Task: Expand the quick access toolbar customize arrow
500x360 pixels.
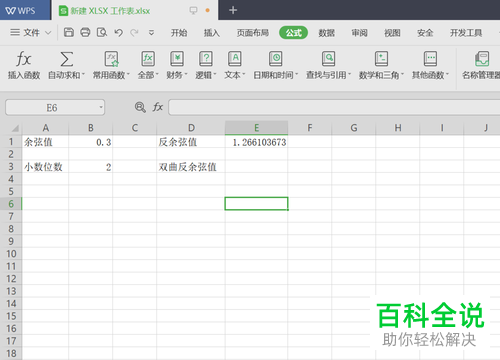Action: coord(151,33)
